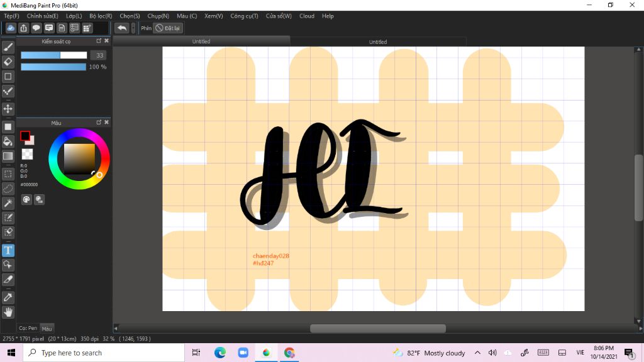Switch to the Cọ: Pen panel tab
This screenshot has height=362, width=644.
pos(28,328)
